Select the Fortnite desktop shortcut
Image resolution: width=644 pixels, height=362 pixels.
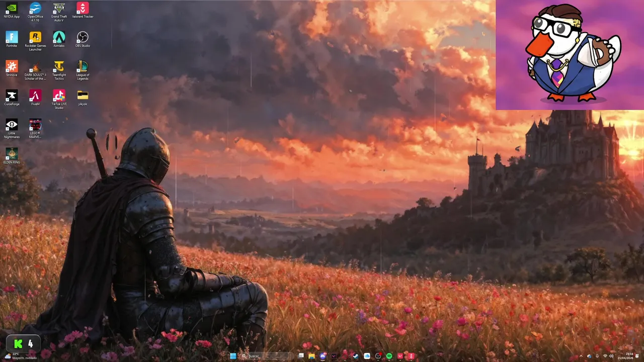(x=11, y=40)
